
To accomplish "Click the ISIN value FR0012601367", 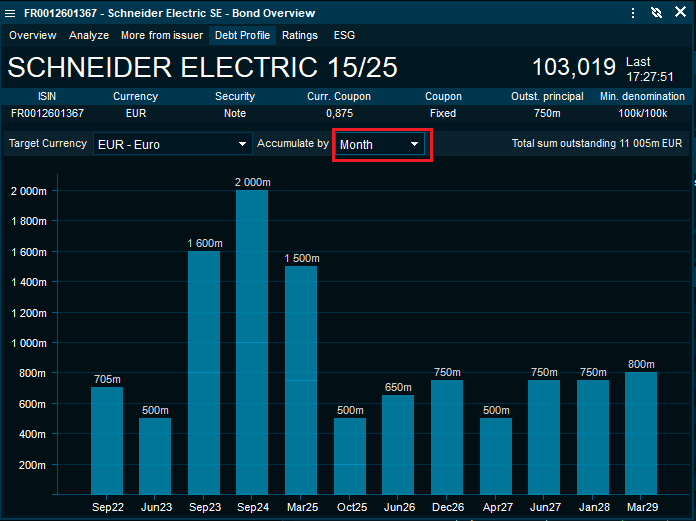I will click(x=47, y=113).
